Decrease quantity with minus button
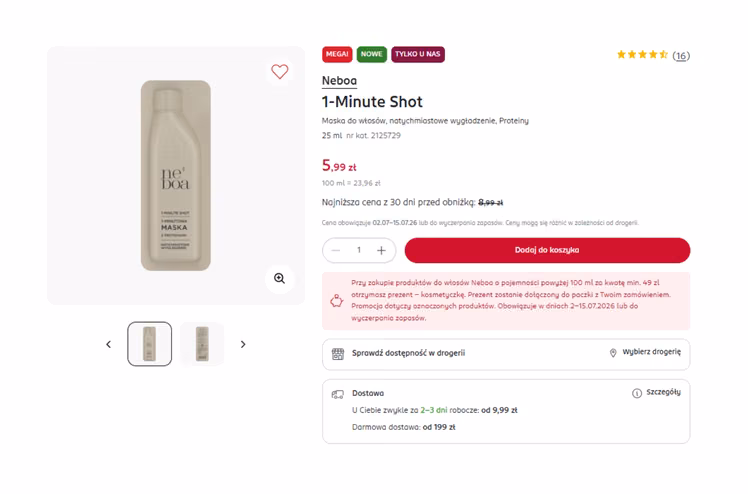The height and width of the screenshot is (494, 748). point(336,250)
